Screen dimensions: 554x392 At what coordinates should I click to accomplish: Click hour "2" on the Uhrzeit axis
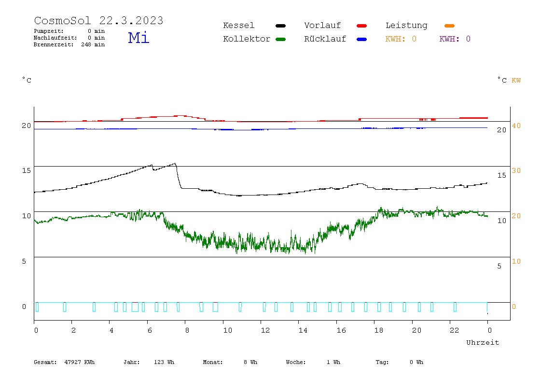point(73,330)
